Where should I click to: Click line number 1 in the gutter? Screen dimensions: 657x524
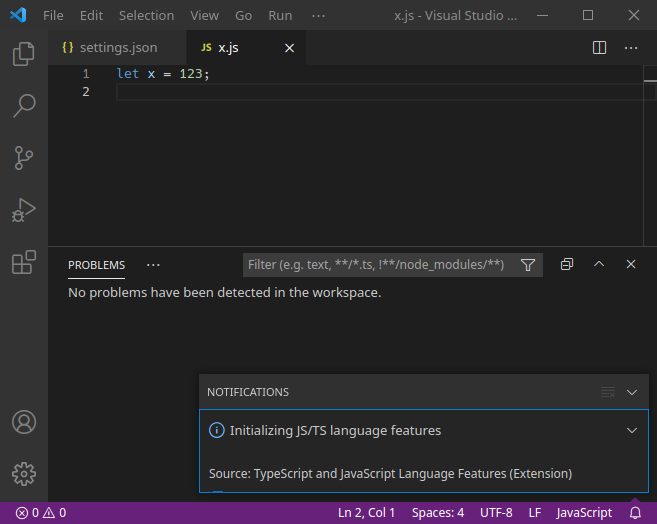point(86,74)
